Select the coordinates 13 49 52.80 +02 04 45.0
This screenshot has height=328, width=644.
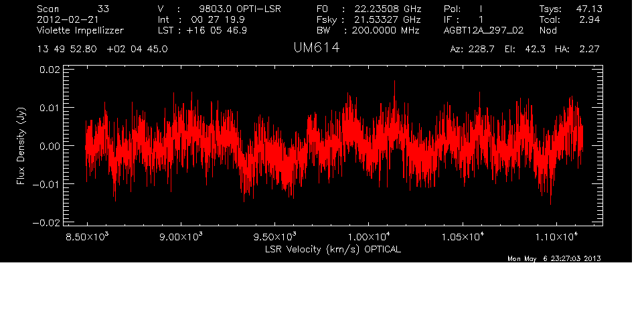(102, 50)
